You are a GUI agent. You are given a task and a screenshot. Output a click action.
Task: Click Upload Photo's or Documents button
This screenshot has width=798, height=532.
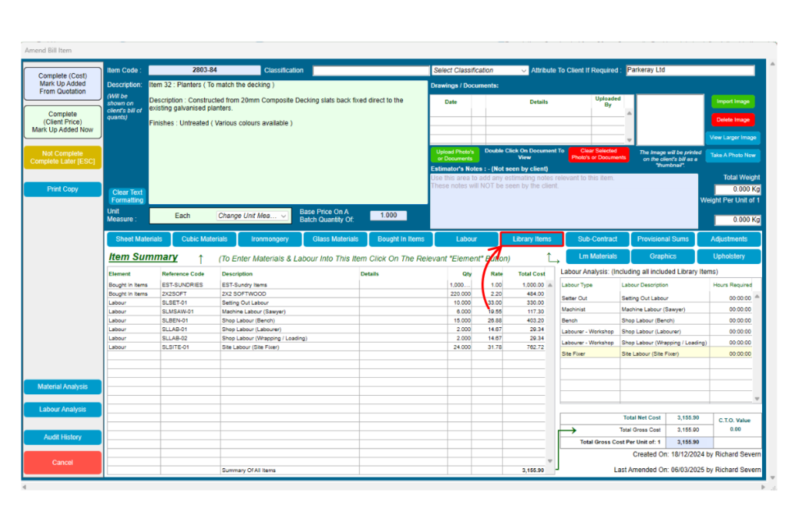pos(454,154)
